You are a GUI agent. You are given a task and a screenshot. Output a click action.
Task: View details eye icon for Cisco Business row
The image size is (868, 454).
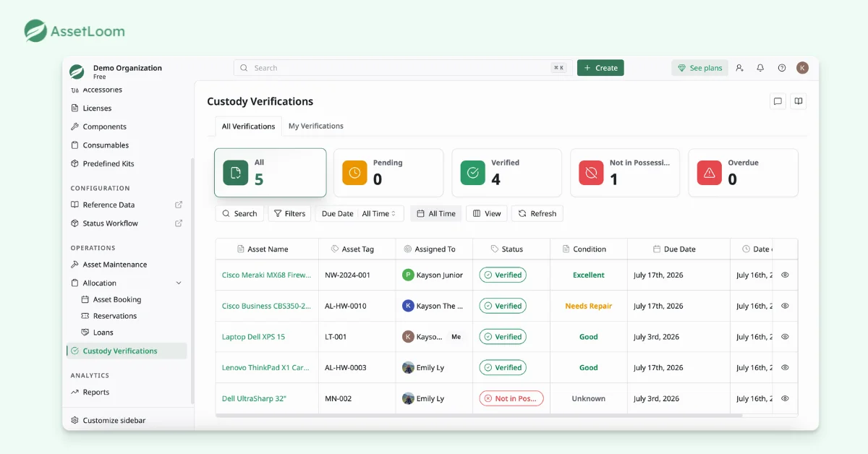point(785,306)
